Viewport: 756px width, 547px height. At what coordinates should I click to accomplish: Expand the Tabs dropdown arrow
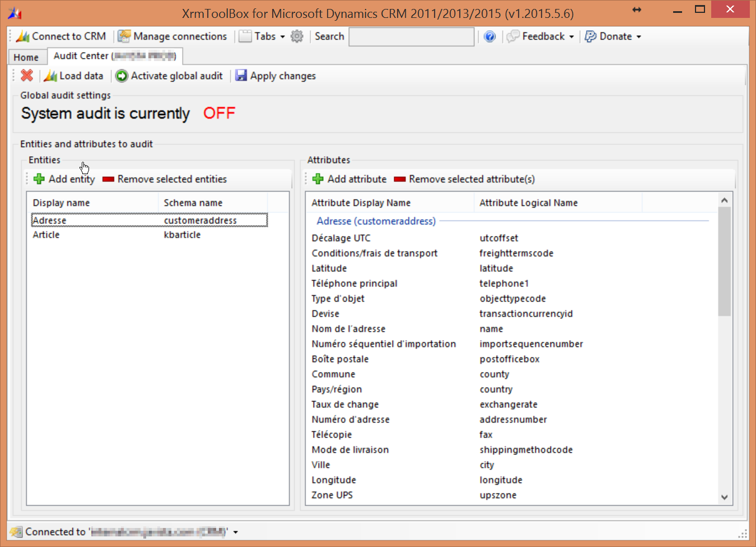coord(282,36)
